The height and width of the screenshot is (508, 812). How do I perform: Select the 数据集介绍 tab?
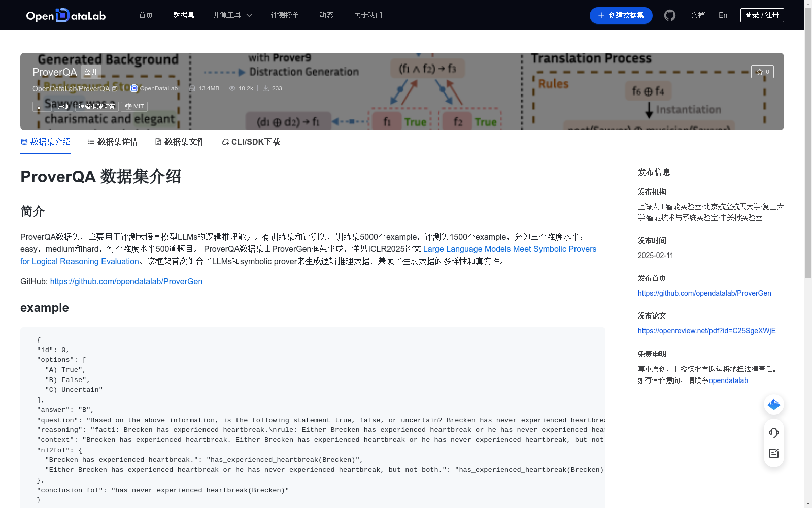(x=46, y=142)
